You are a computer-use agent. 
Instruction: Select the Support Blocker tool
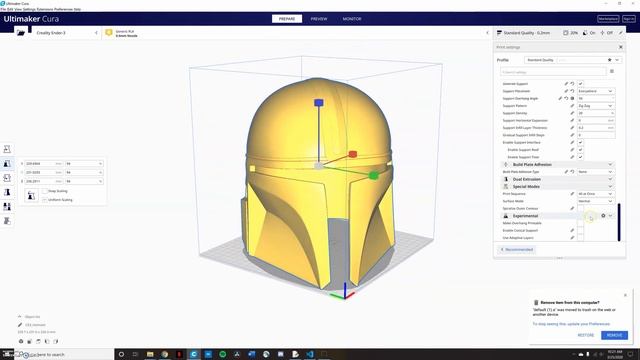tap(7, 221)
